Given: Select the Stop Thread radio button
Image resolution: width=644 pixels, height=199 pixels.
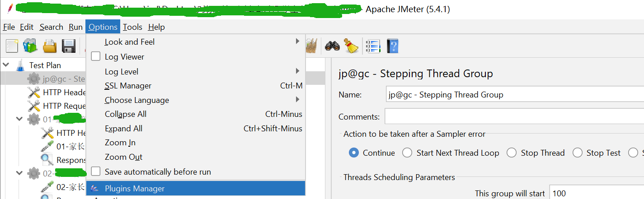Looking at the screenshot, I should coord(512,153).
